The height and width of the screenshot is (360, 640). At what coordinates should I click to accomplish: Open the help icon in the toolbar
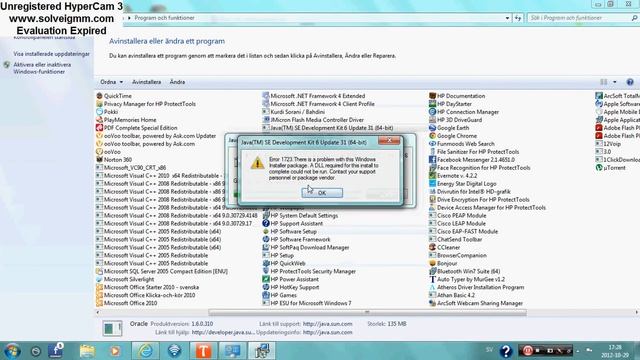pyautogui.click(x=630, y=82)
